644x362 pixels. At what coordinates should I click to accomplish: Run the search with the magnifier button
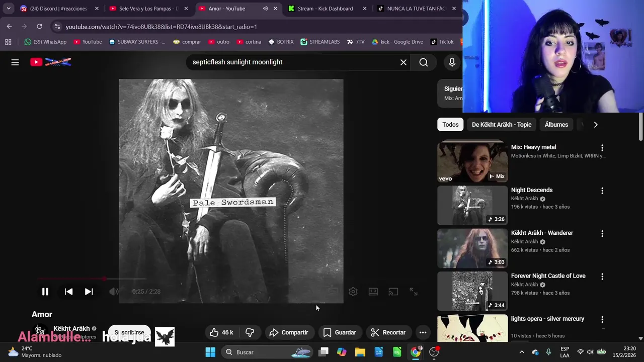coord(424,62)
